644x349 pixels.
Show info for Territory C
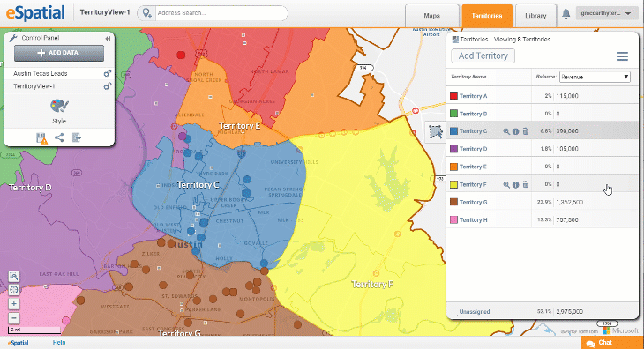[x=516, y=131]
